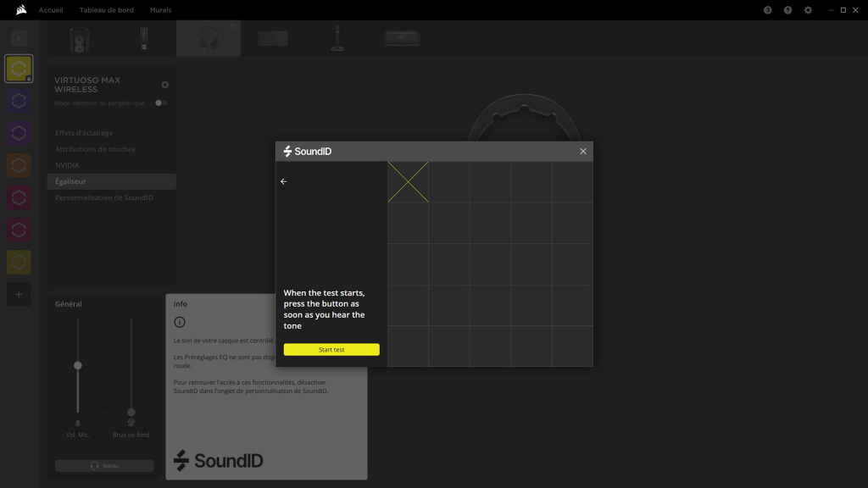Open the Accueil menu
This screenshot has width=868, height=488.
point(51,10)
